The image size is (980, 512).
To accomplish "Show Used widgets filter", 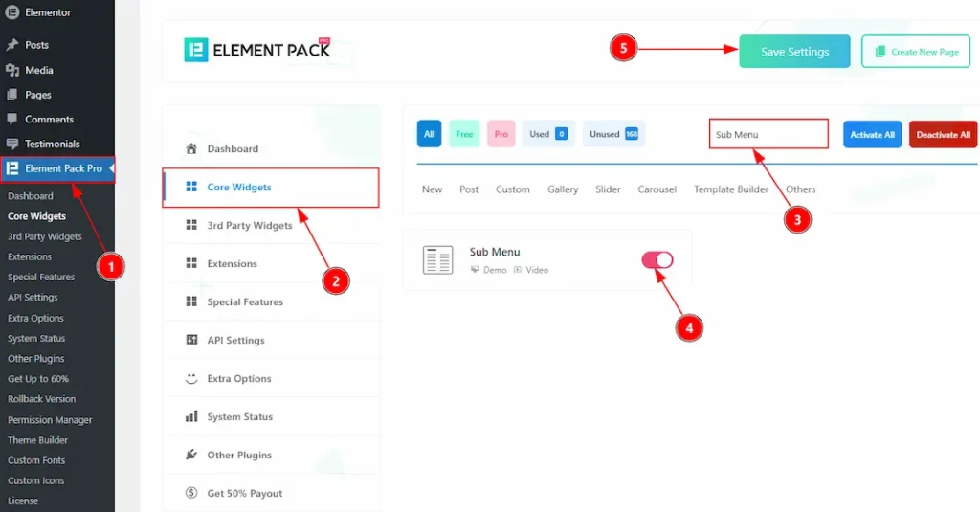I will click(548, 134).
